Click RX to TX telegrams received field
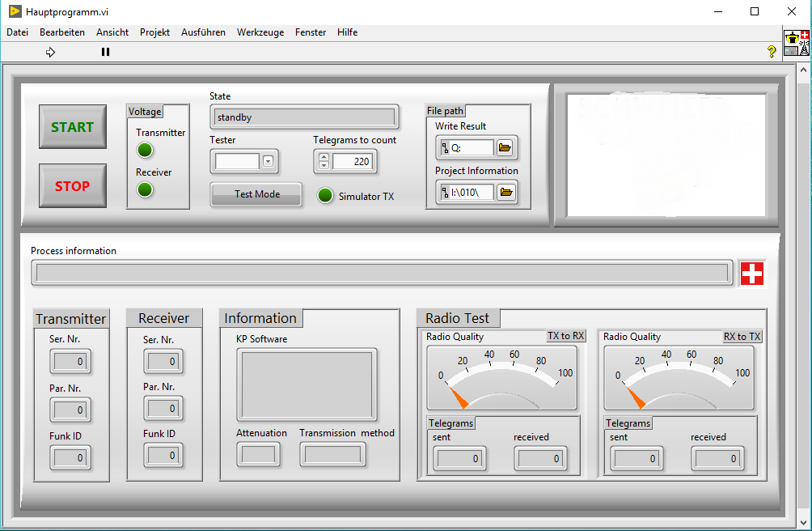The height and width of the screenshot is (531, 812). click(x=717, y=458)
